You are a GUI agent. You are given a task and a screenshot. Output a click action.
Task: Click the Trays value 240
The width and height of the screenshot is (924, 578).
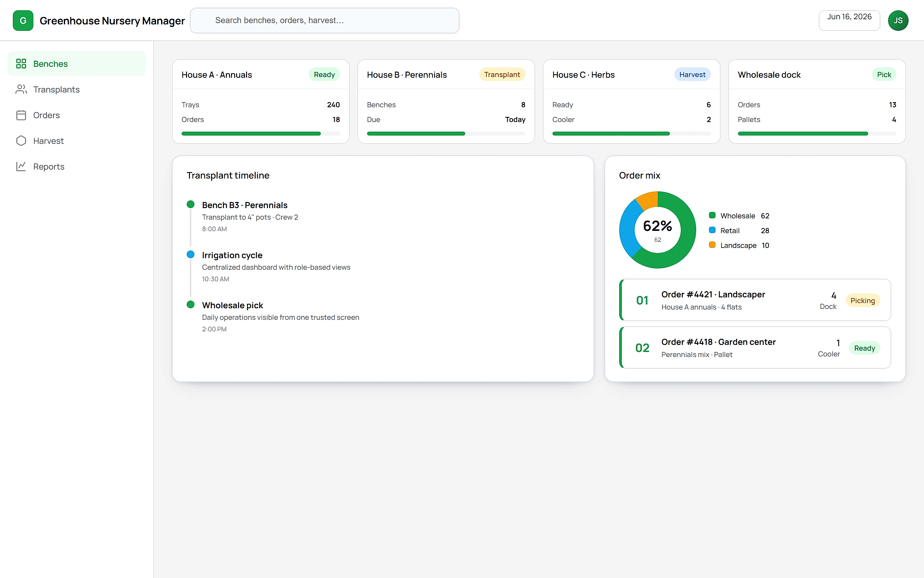[333, 105]
